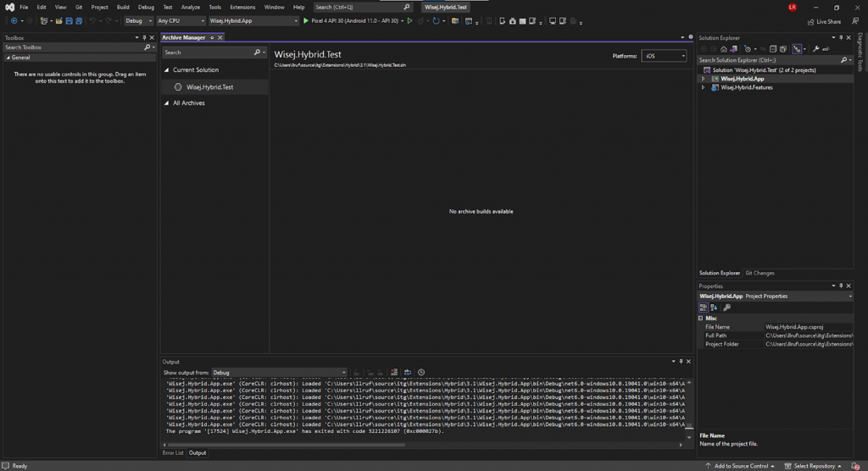Click Show All Files icon in Solution Explorer
This screenshot has height=471, width=868.
[783, 48]
